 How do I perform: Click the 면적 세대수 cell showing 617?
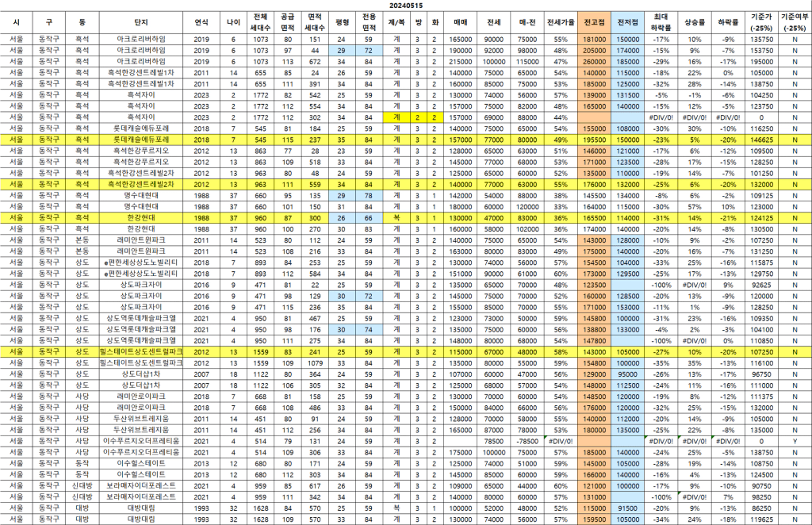(x=315, y=485)
